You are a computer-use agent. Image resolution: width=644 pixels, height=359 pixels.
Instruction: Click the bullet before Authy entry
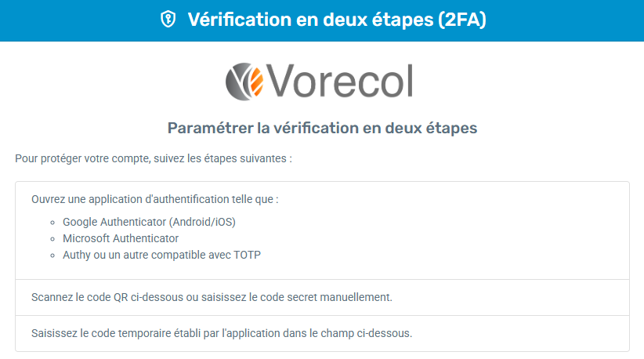pos(52,256)
